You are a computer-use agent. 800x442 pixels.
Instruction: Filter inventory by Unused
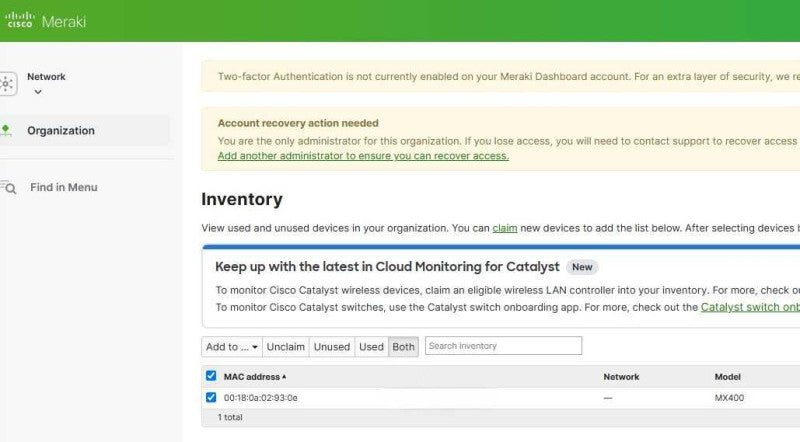pyautogui.click(x=332, y=347)
